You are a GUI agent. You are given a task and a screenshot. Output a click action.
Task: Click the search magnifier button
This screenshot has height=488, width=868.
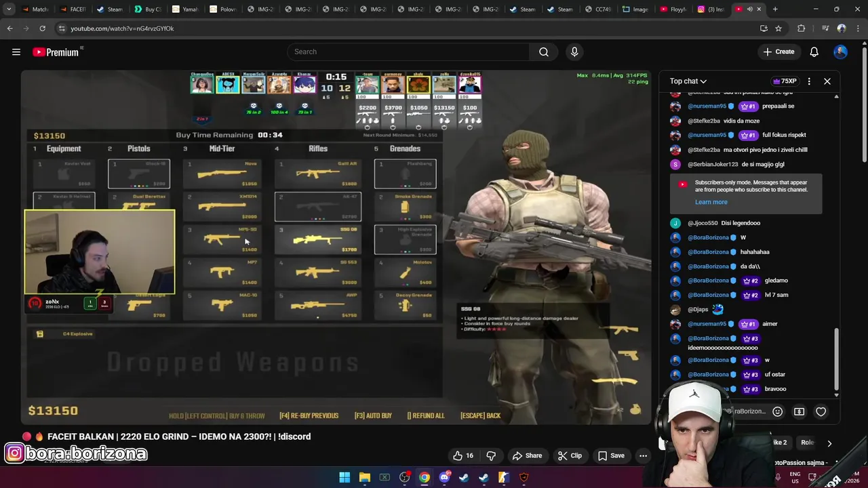pyautogui.click(x=544, y=52)
